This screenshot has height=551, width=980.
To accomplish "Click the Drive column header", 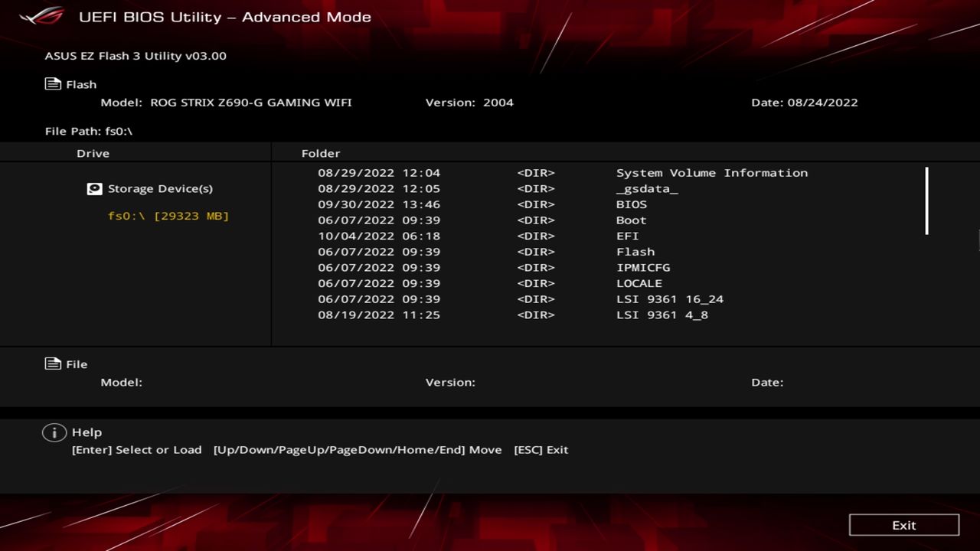I will click(x=93, y=153).
